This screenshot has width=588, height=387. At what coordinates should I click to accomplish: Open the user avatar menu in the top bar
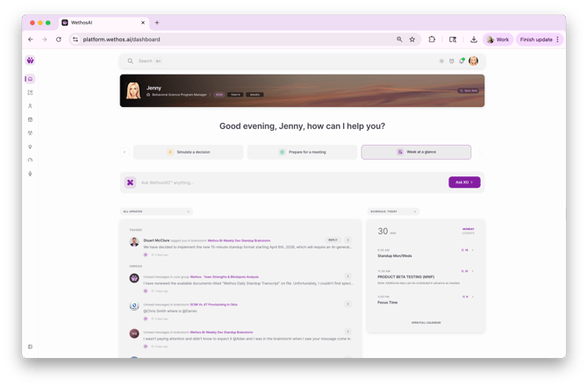pos(474,61)
